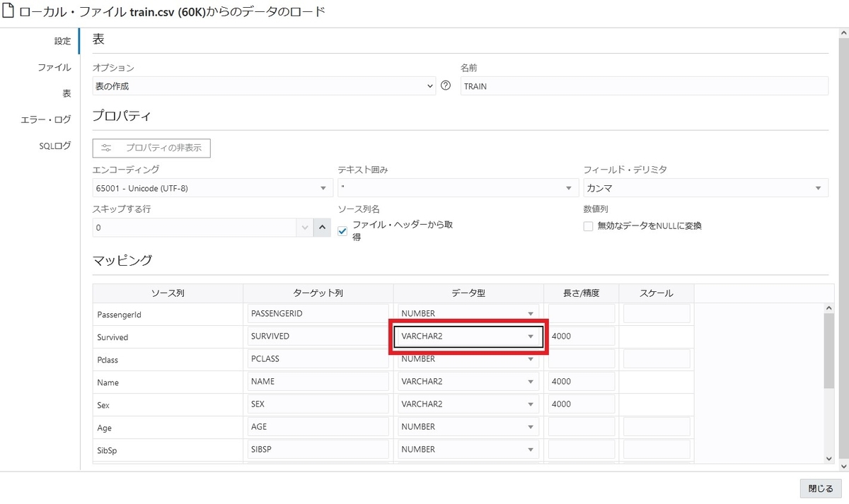Open the フィールド・デリミタ カンマ dropdown
Screen dimensions: 849x504
click(705, 188)
